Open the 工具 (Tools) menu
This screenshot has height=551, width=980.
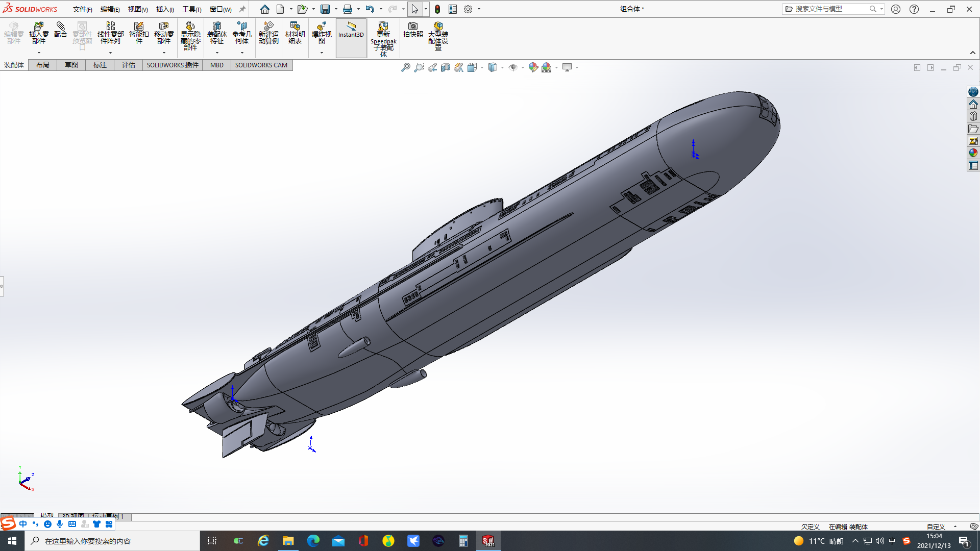(x=191, y=9)
